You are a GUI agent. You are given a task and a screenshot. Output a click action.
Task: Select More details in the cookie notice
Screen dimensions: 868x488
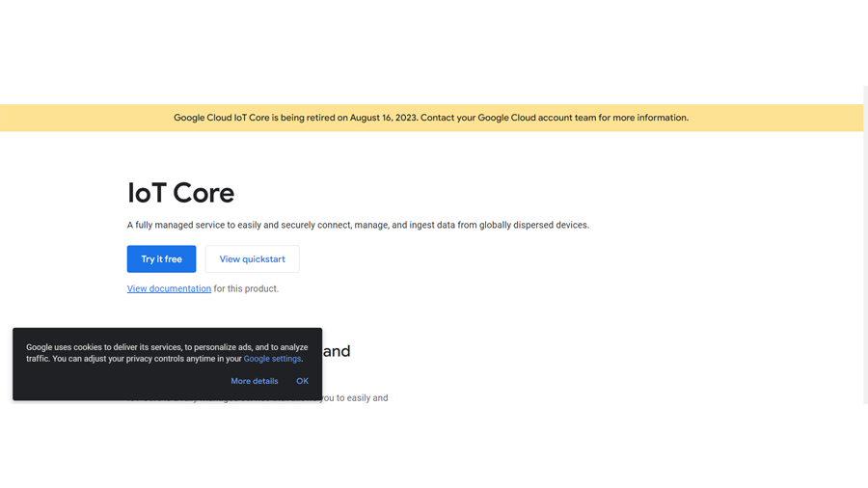point(254,381)
